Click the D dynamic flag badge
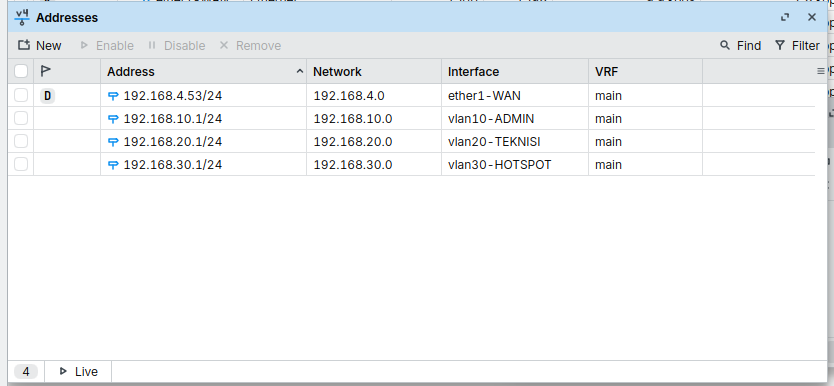 (47, 96)
